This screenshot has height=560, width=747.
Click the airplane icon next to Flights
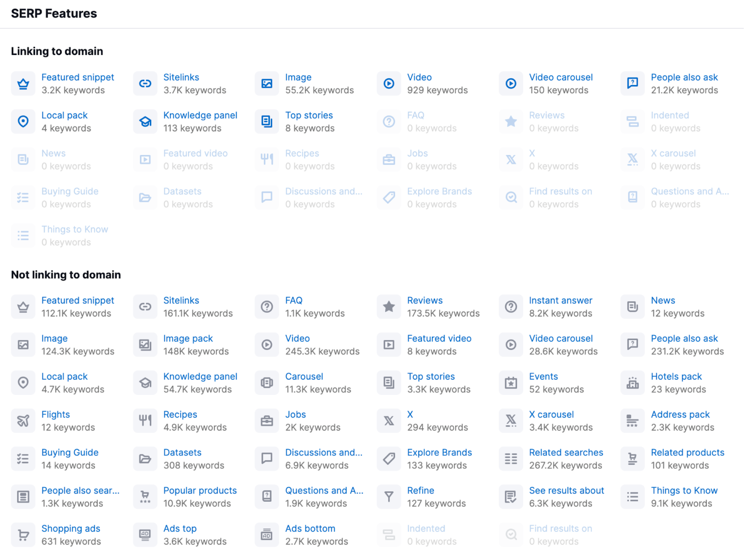coord(23,421)
